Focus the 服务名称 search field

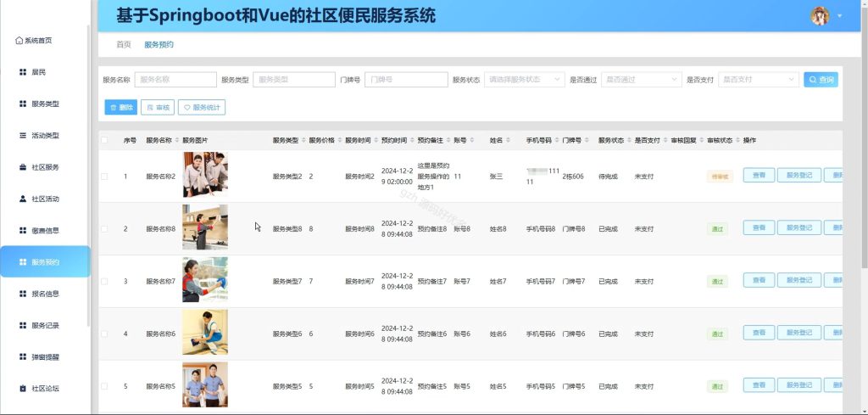coord(175,79)
